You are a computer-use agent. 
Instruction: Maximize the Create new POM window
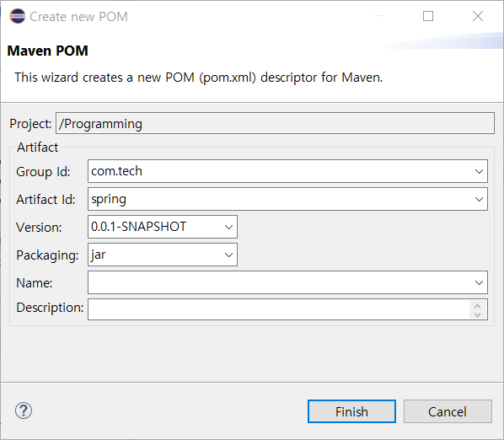pos(428,16)
